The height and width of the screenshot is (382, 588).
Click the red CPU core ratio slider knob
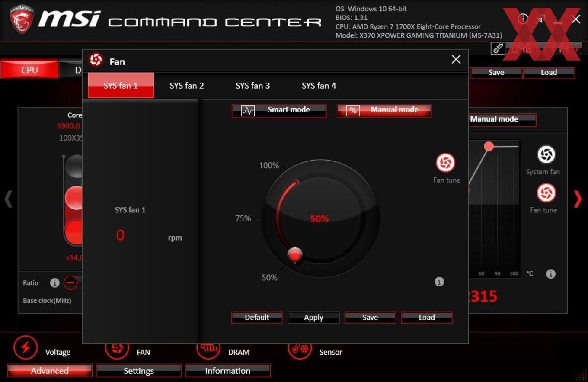point(73,198)
